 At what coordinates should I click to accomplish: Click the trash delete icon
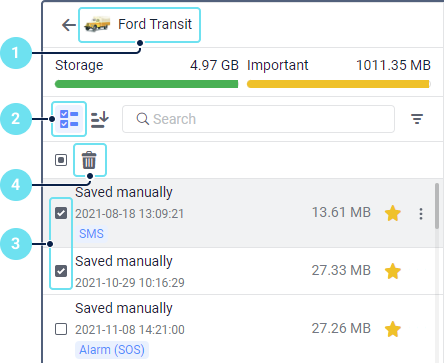pyautogui.click(x=89, y=160)
